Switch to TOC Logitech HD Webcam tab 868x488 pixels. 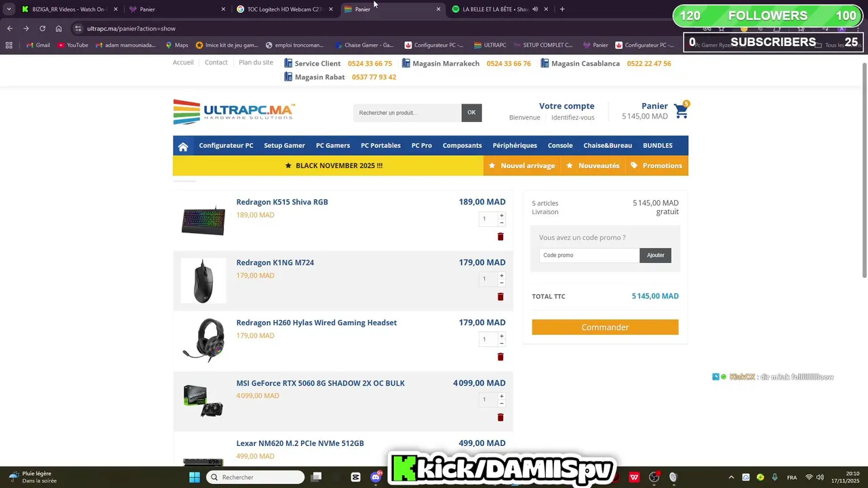tap(285, 9)
